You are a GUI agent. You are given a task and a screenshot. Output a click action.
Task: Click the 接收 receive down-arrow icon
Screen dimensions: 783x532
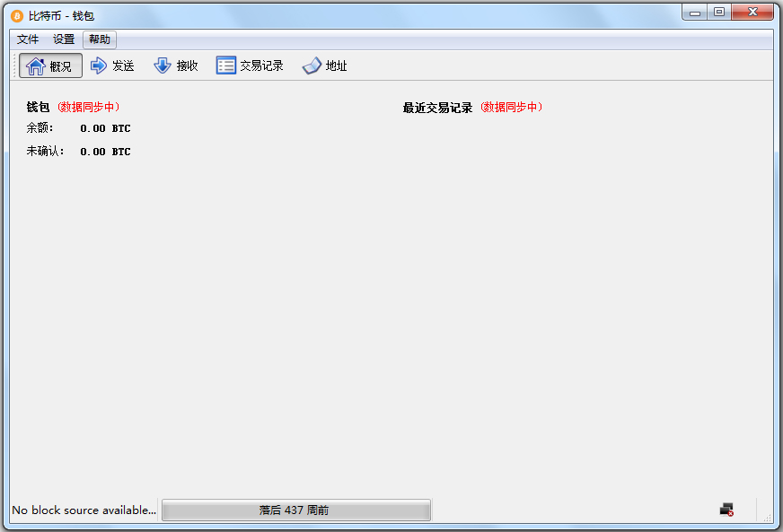click(x=163, y=65)
